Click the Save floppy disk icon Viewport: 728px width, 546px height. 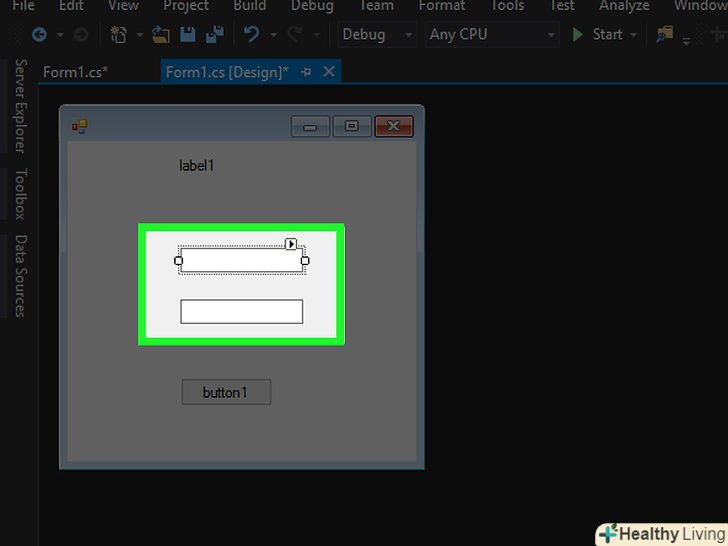pos(188,34)
